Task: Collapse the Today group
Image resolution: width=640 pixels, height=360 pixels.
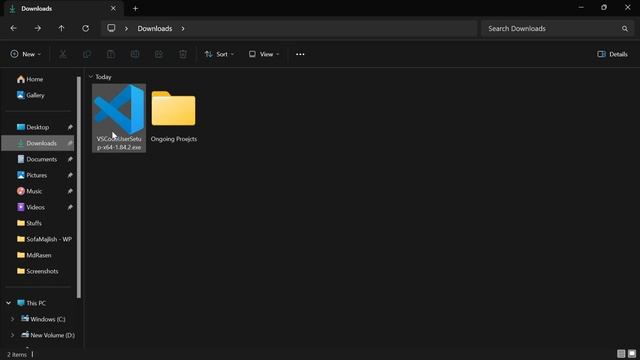Action: 91,77
